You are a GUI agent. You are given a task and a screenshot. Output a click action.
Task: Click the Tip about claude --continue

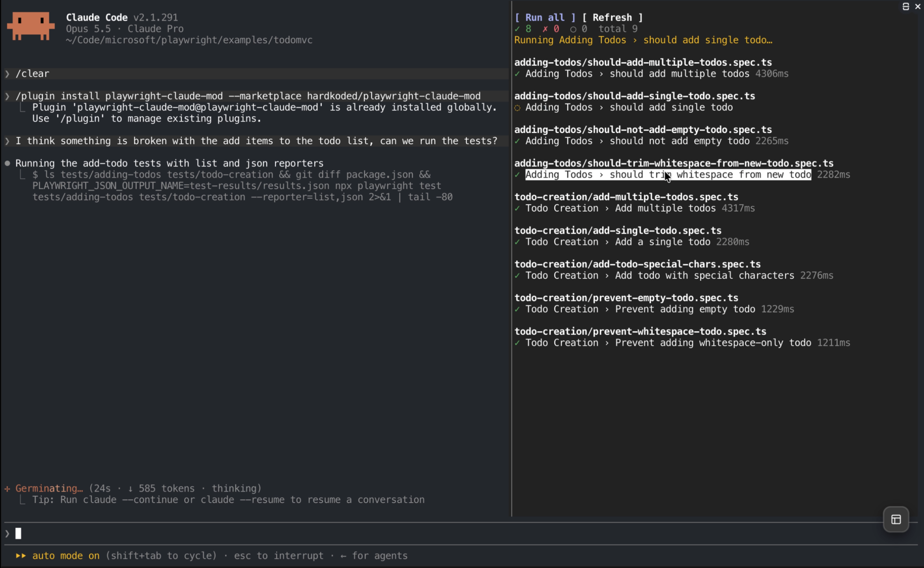[228, 500]
